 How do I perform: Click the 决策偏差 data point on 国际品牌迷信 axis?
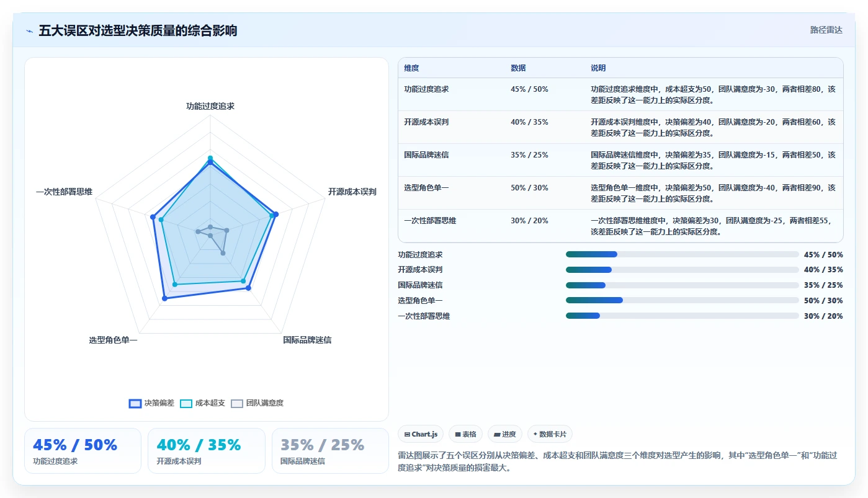point(248,288)
